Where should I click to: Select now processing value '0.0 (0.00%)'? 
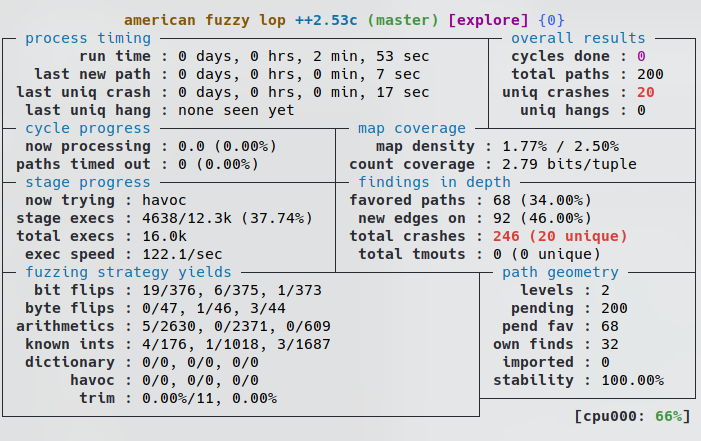(227, 146)
